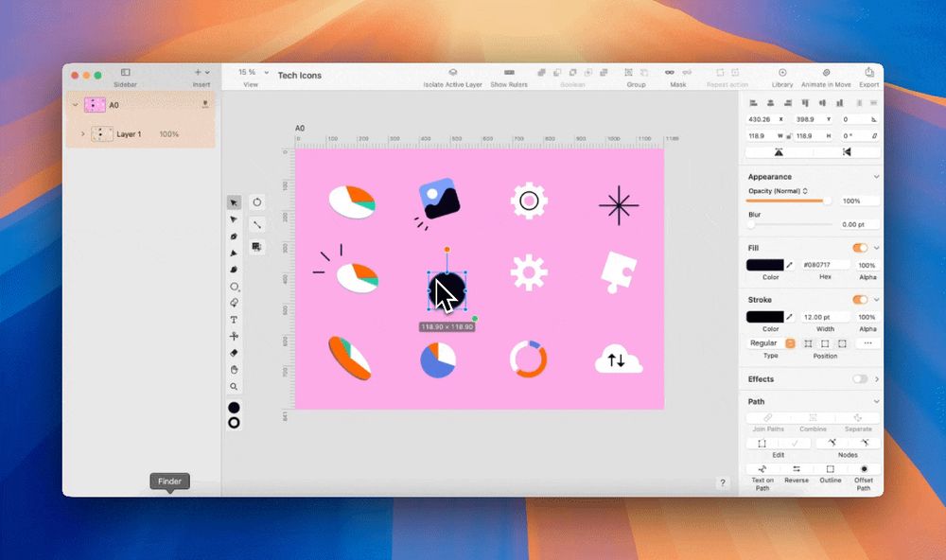Click the toolbox stroke ring indicator
Screen dimensions: 946x560
[x=234, y=423]
